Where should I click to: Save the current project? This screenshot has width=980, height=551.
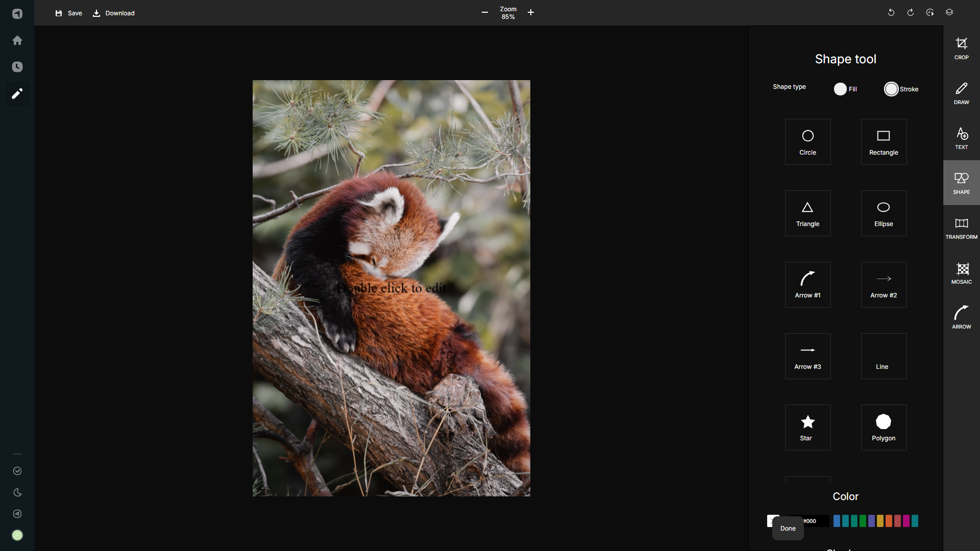(68, 13)
